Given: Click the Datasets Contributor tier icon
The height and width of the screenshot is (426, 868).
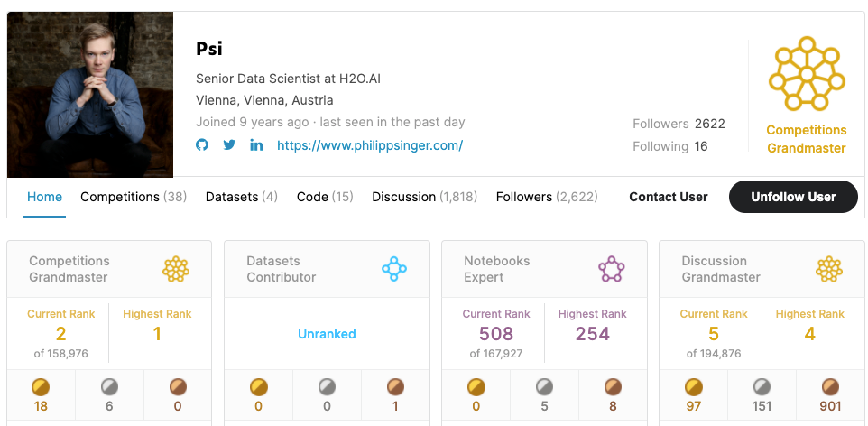Looking at the screenshot, I should coord(394,269).
